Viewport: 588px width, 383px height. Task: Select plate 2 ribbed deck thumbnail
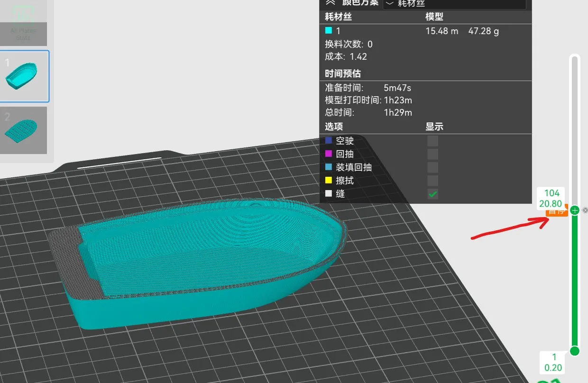[x=24, y=130]
